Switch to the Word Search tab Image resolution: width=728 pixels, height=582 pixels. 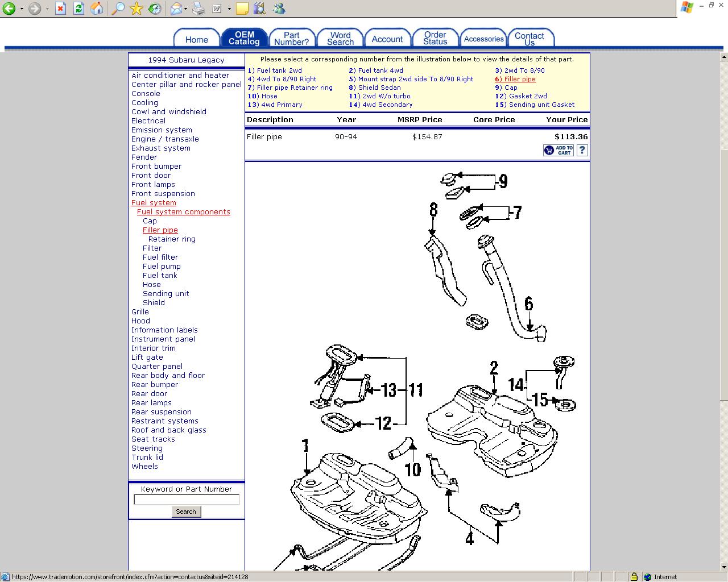(340, 38)
